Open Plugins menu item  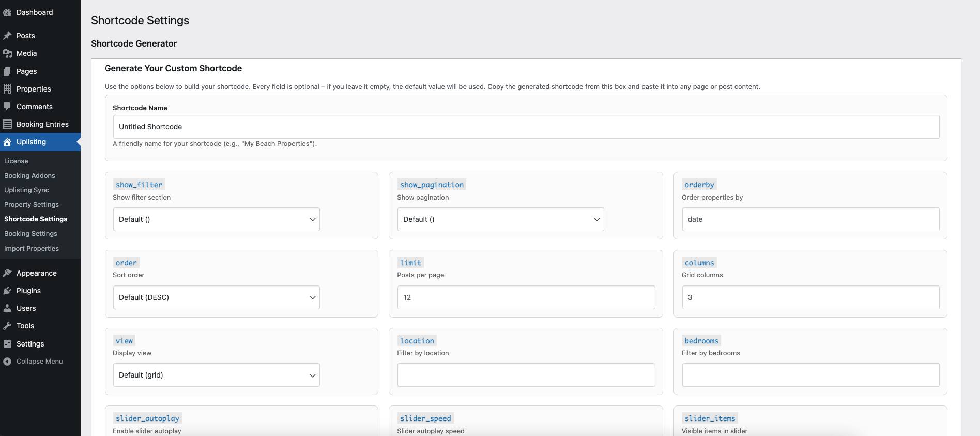(x=40, y=291)
